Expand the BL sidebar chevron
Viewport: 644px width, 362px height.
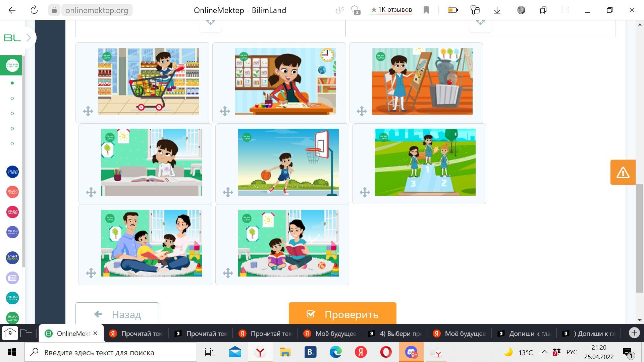pyautogui.click(x=29, y=38)
